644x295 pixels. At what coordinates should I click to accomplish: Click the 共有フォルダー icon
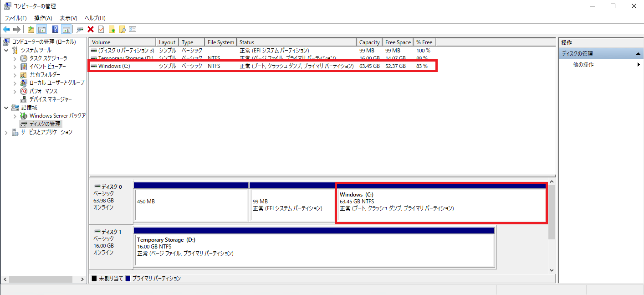click(x=24, y=74)
